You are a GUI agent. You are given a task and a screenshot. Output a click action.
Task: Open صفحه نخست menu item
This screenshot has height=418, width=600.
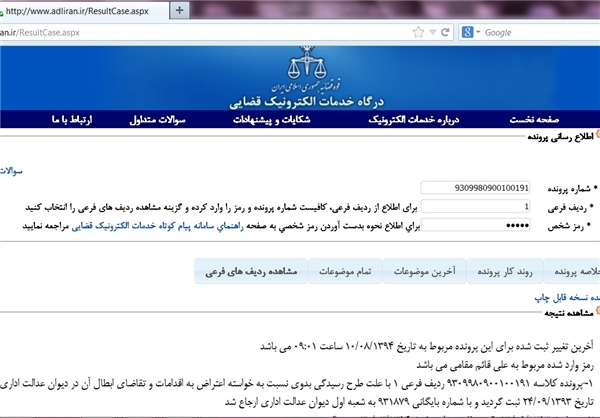click(548, 120)
